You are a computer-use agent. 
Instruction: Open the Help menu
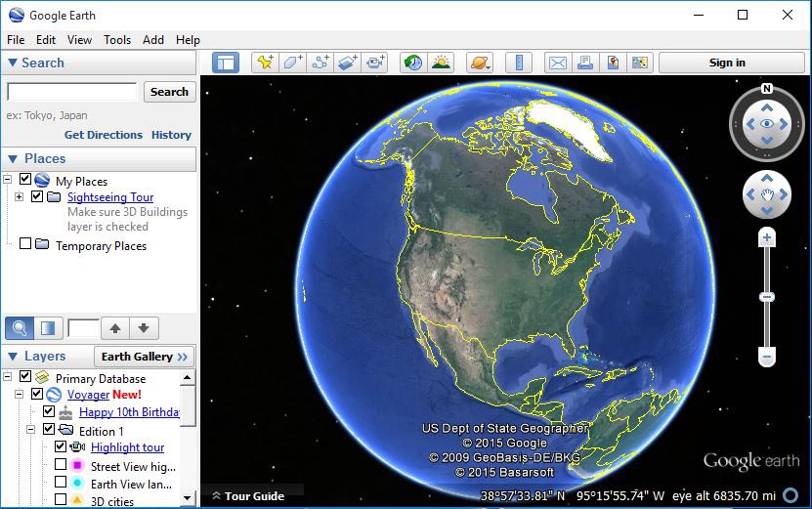[x=188, y=40]
